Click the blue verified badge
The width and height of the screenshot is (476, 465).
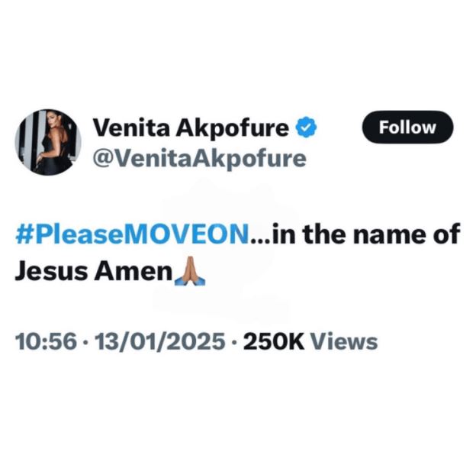coord(307,127)
